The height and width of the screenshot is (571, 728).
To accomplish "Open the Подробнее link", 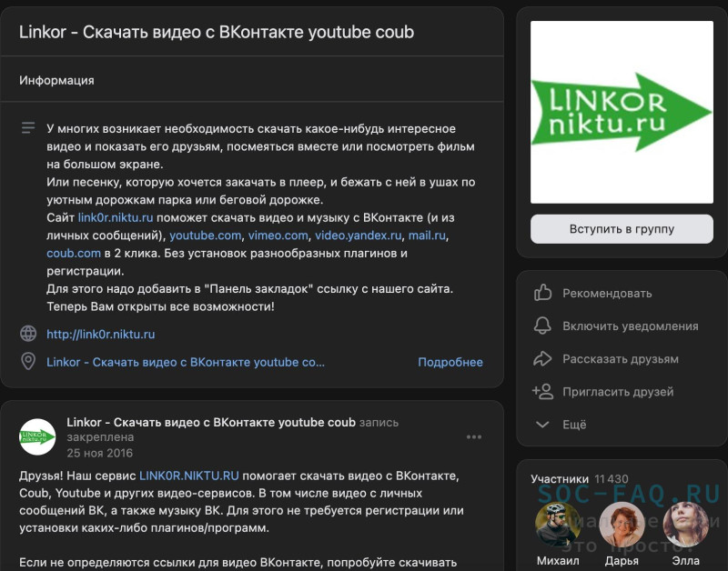I will click(450, 362).
